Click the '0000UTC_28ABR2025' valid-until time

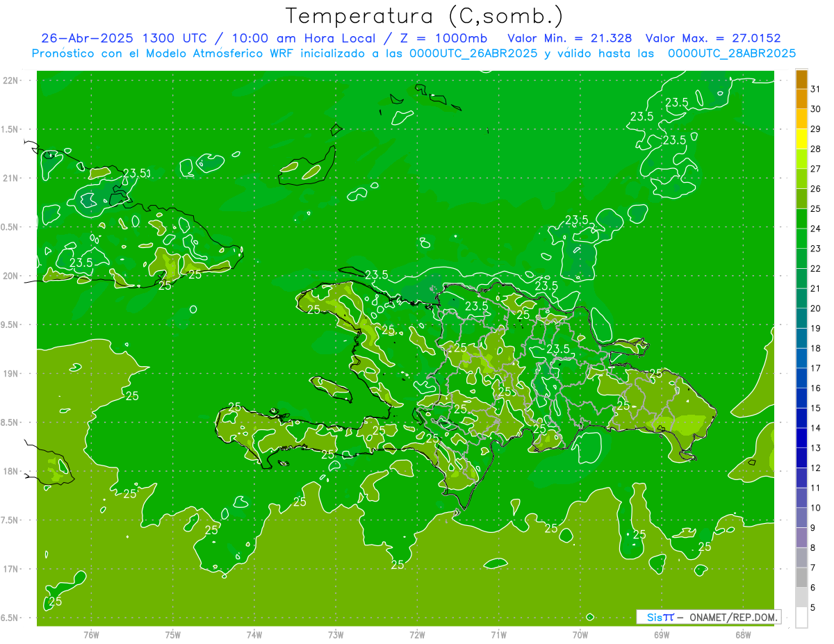click(x=731, y=53)
